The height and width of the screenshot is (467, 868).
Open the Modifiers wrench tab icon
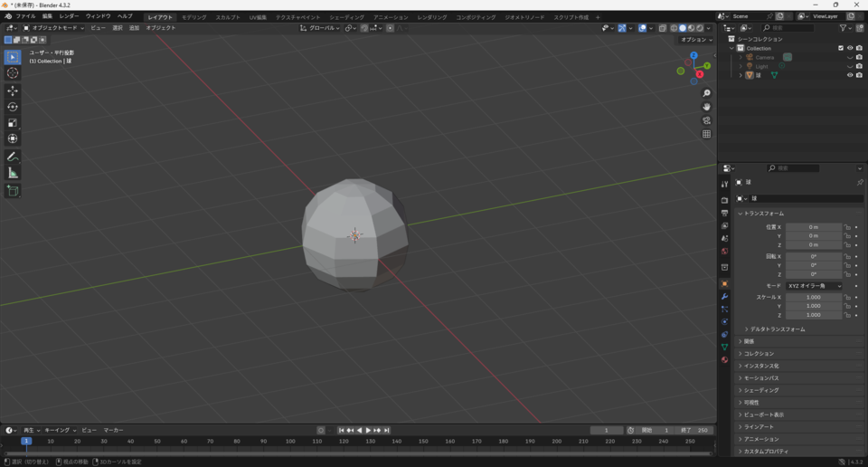click(x=724, y=296)
